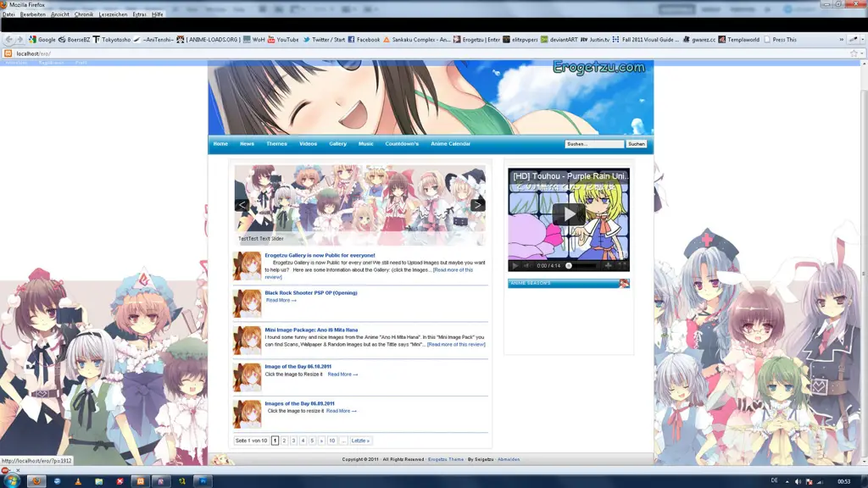Screen dimensions: 868x488
Task: Open the Justin.tv bookmark
Action: click(x=594, y=40)
